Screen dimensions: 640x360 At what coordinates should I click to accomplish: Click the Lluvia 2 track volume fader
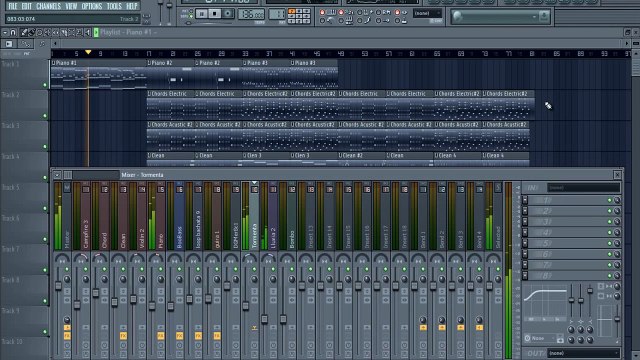tap(264, 319)
